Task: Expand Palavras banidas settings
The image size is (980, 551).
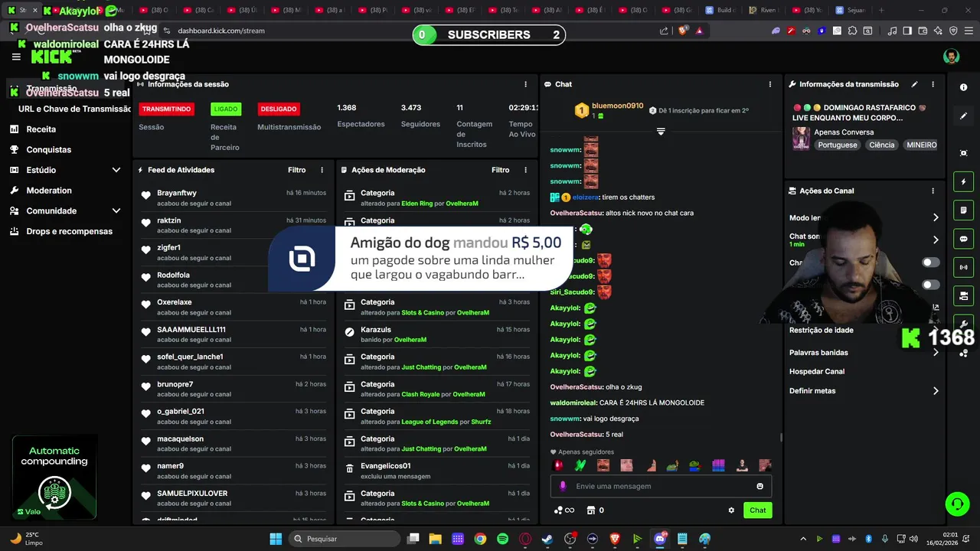Action: coord(935,353)
